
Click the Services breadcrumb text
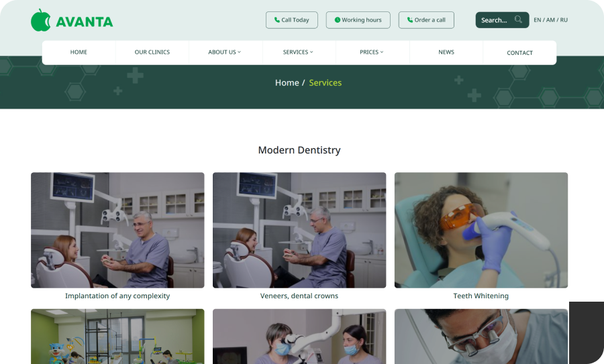[325, 82]
